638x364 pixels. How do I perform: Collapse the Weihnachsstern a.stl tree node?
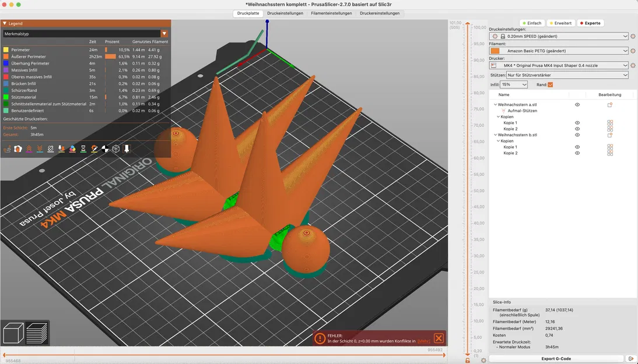(x=495, y=105)
